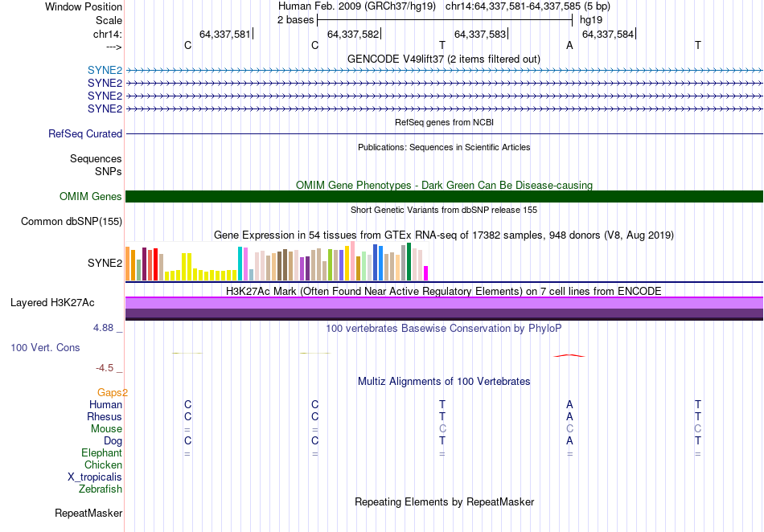Click the 4.88 upper conservation scale value
Viewport: 764px width, 532px height.
pos(103,328)
